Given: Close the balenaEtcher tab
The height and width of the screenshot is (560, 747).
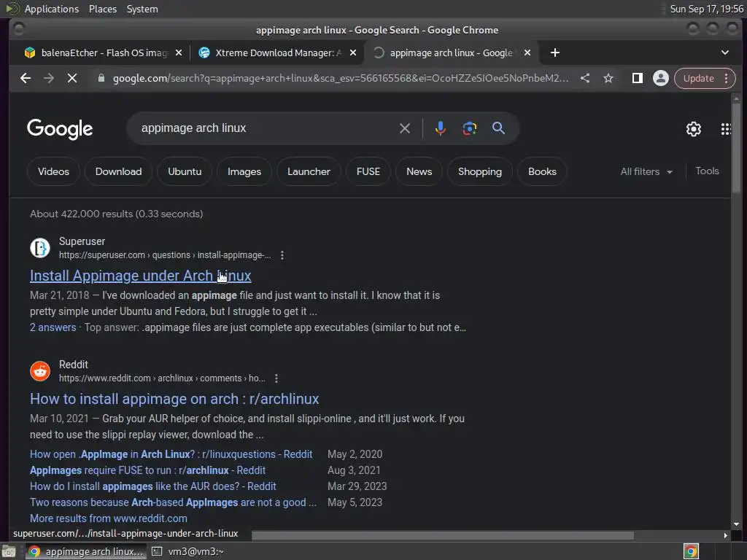Looking at the screenshot, I should pyautogui.click(x=179, y=52).
